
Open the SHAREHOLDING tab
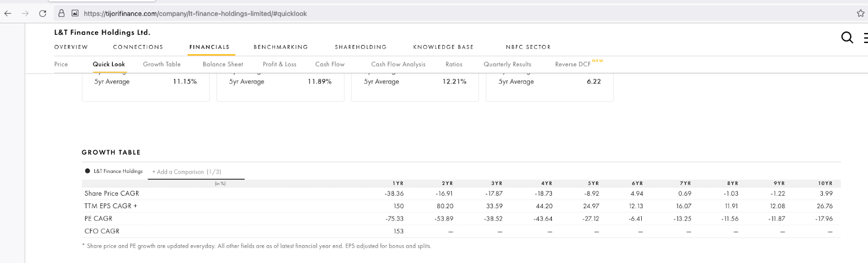[x=361, y=47]
